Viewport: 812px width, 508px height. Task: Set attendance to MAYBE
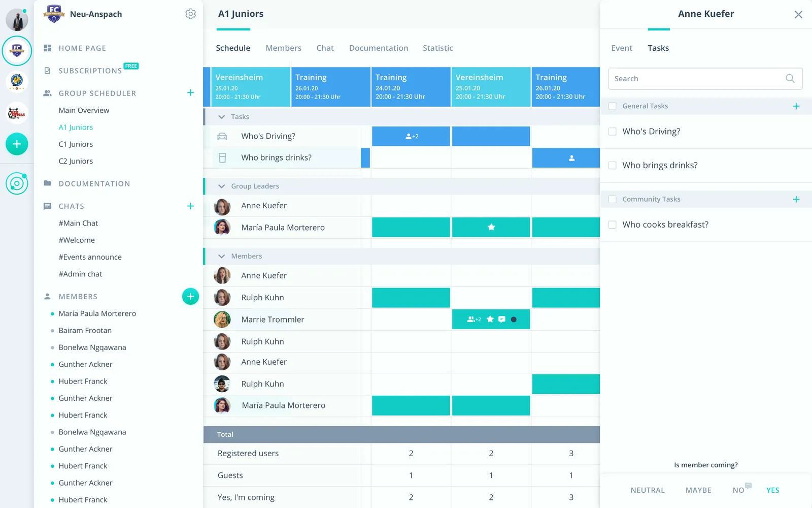698,490
